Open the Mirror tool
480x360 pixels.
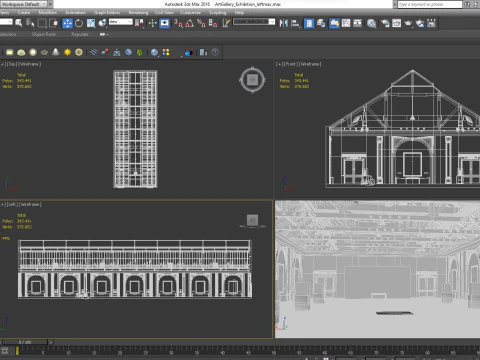[x=283, y=23]
